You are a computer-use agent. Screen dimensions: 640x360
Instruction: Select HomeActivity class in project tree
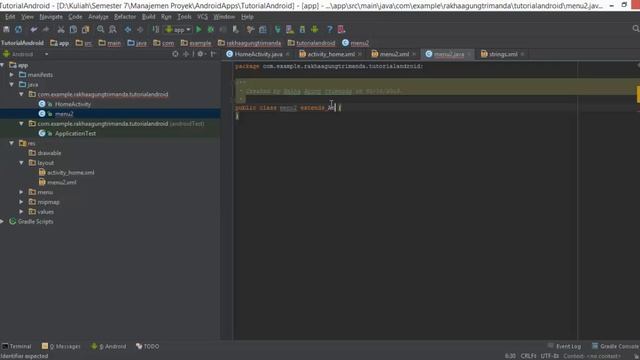point(73,104)
